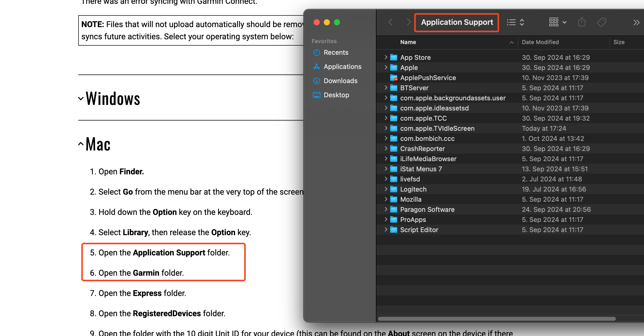The width and height of the screenshot is (644, 336).
Task: Sort files by the Name column header
Action: click(408, 42)
